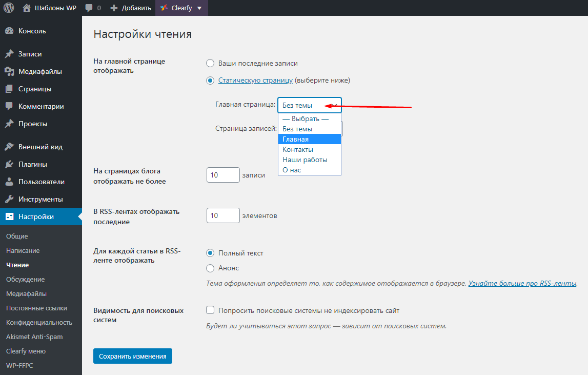Open the 'Узнайте больше про RSS-ленты' link

(x=522, y=283)
